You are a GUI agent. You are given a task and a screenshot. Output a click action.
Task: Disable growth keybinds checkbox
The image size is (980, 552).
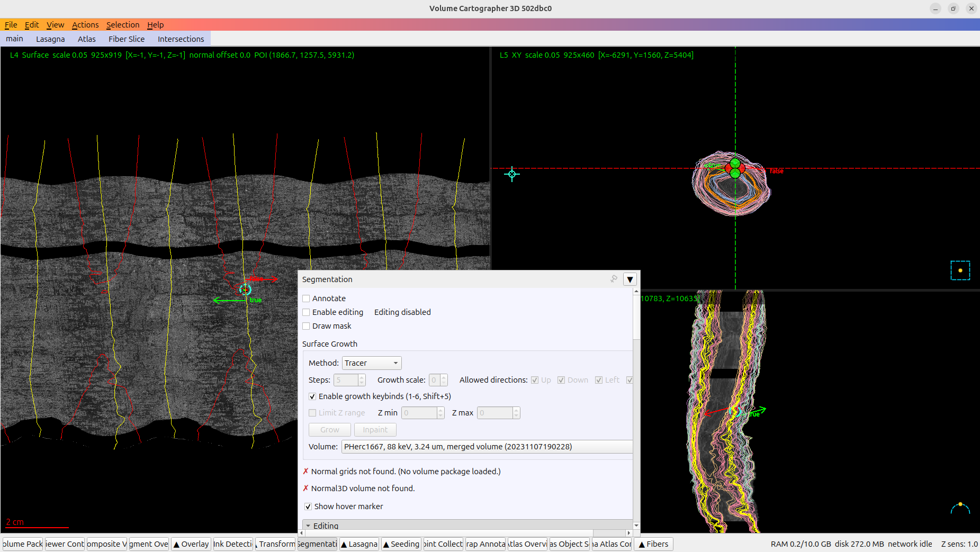pyautogui.click(x=312, y=396)
